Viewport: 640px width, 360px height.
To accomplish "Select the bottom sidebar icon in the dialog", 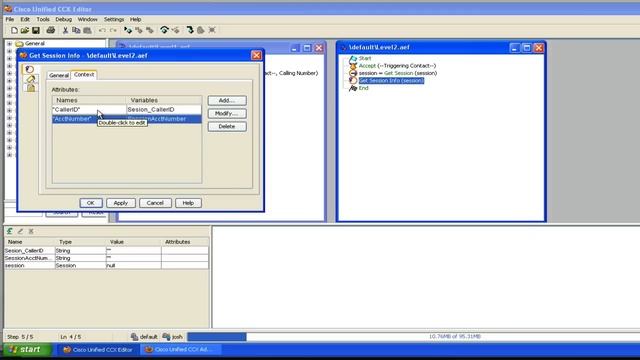I will 31,87.
